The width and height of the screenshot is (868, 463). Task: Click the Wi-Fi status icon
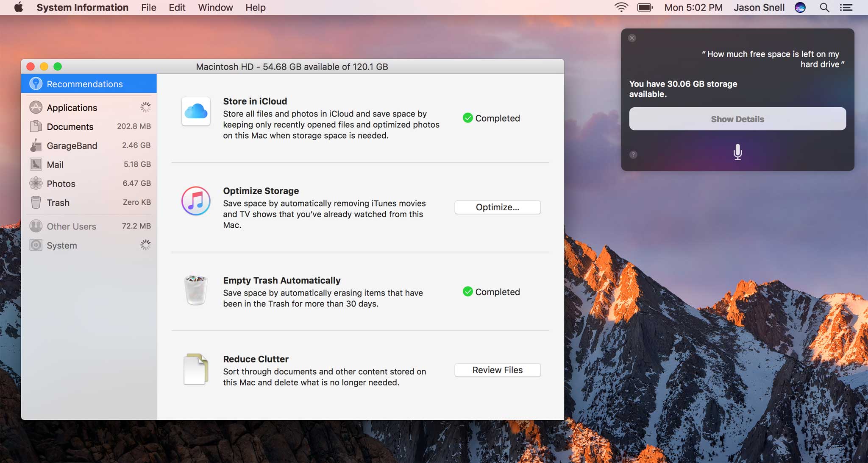(621, 8)
